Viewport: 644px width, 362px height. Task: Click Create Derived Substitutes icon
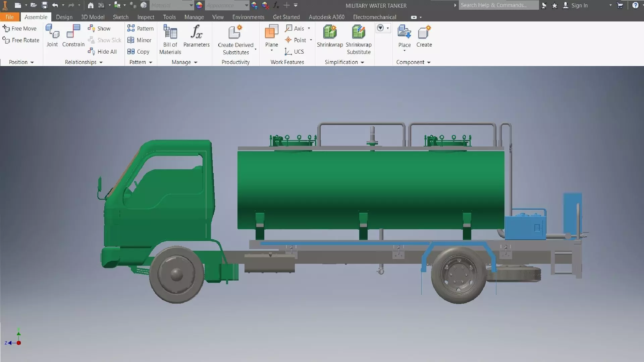pyautogui.click(x=235, y=32)
